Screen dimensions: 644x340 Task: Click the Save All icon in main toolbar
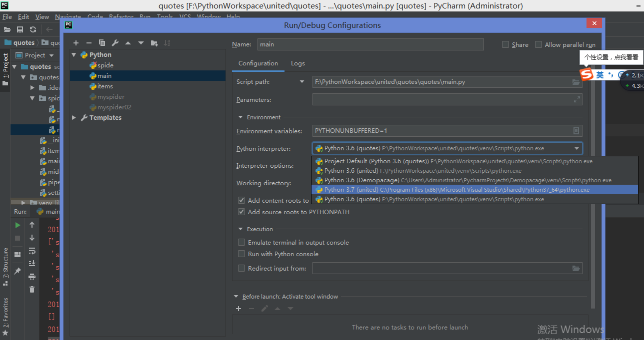(20, 29)
